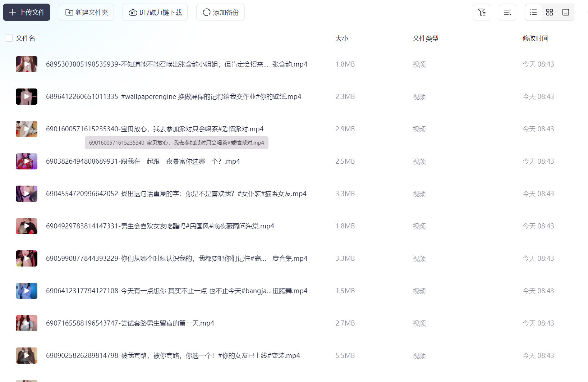Play thumbnail of 一夜暴富 video
This screenshot has height=382, width=588.
(27, 161)
